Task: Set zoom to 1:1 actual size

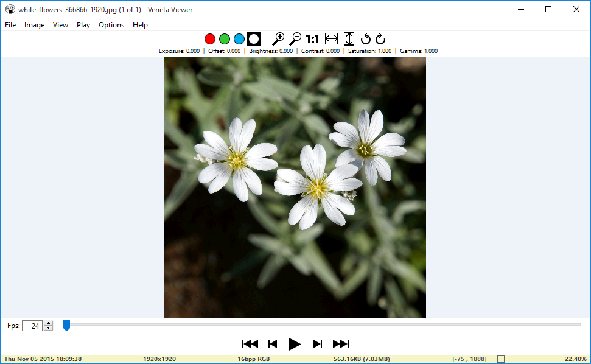Action: (x=312, y=39)
